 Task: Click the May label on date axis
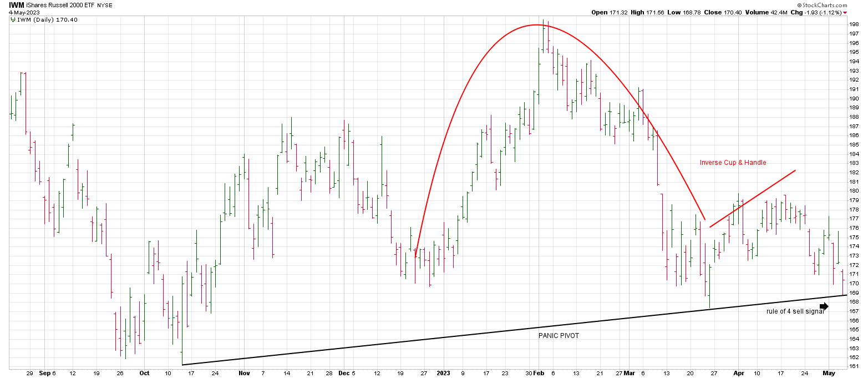(829, 373)
